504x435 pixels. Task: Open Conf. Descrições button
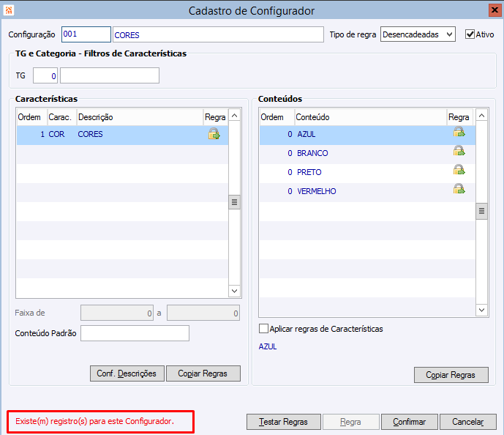[x=127, y=373]
